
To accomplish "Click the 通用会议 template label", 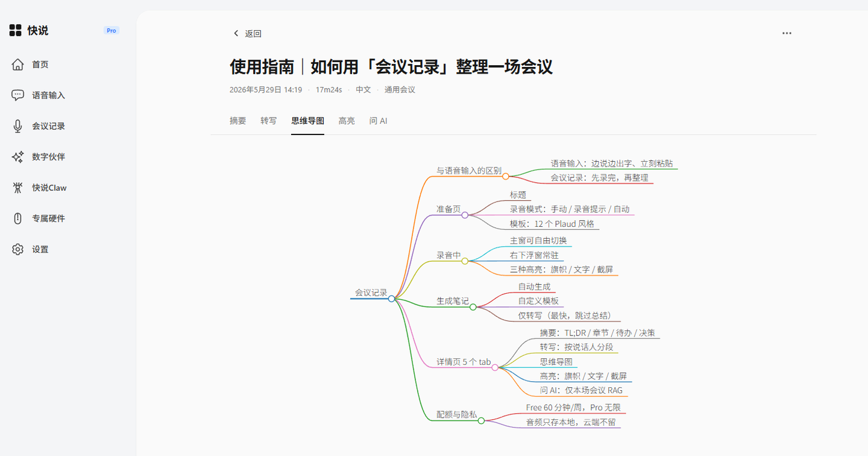I will coord(400,90).
